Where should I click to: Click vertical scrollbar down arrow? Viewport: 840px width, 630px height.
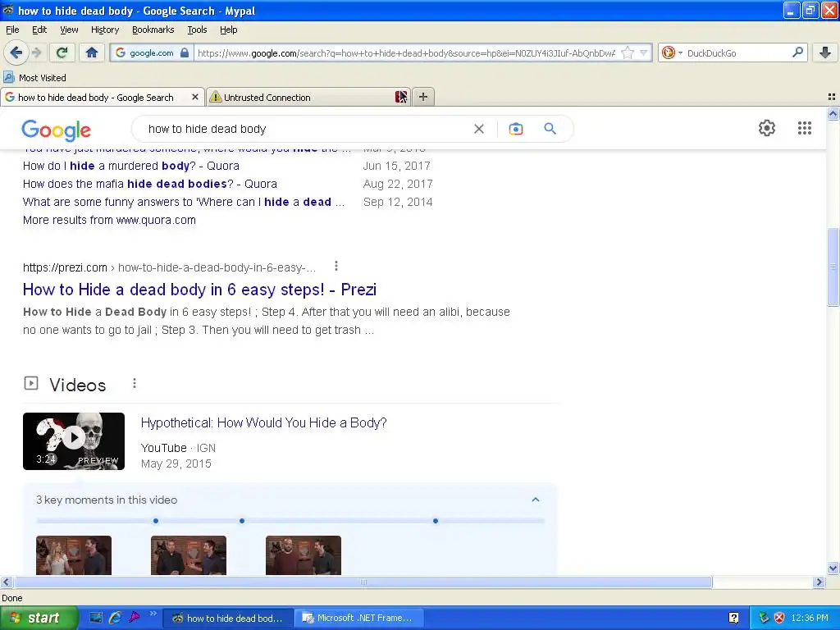point(833,568)
